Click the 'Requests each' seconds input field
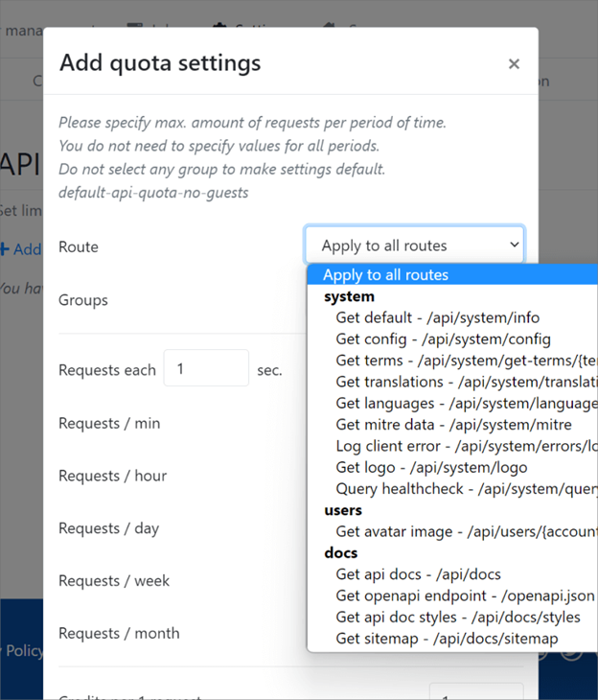This screenshot has height=700, width=598. coord(206,369)
